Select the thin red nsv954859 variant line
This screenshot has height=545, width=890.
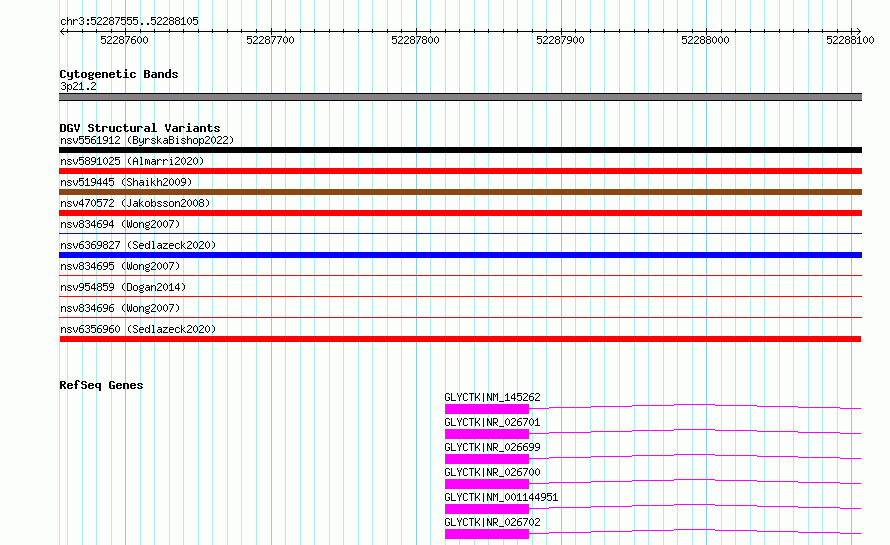[x=460, y=296]
